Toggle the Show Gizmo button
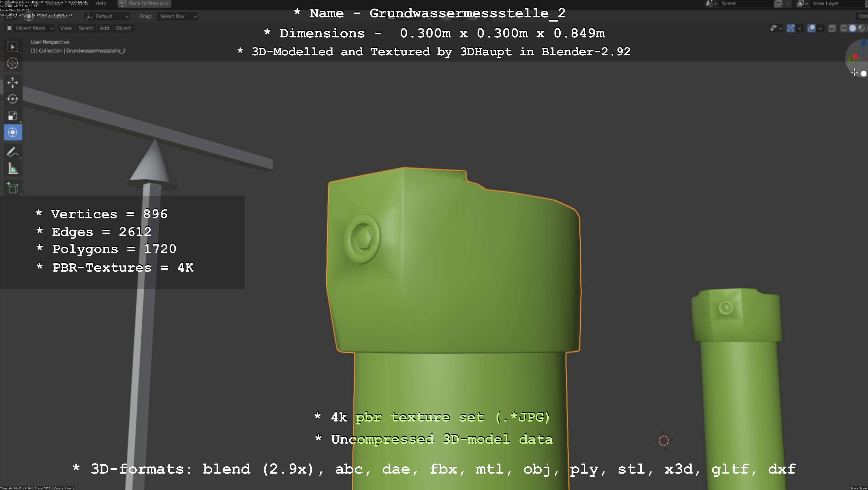This screenshot has width=868, height=490. click(x=791, y=28)
